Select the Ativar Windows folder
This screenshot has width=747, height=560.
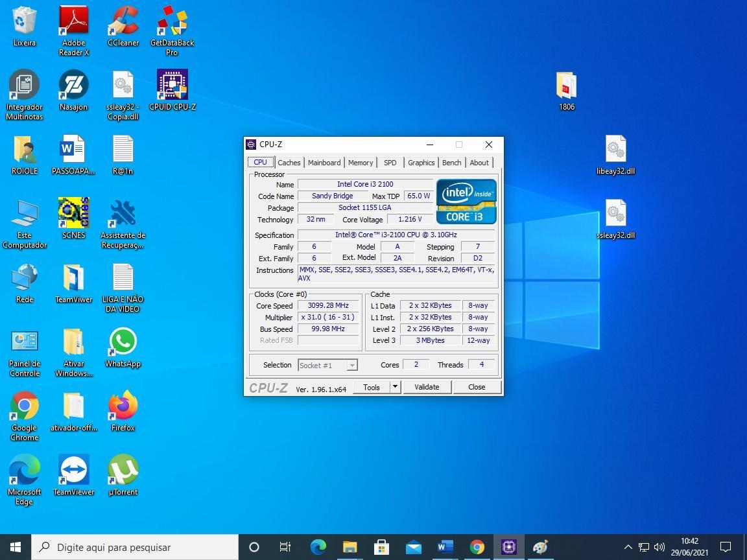(x=73, y=353)
